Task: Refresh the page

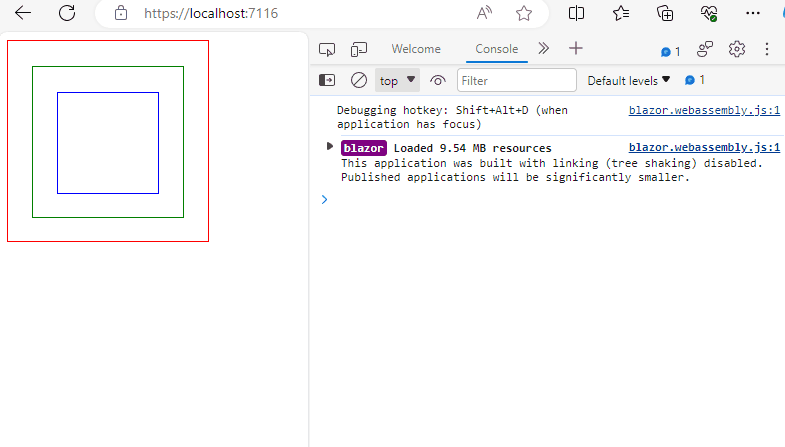Action: [67, 13]
